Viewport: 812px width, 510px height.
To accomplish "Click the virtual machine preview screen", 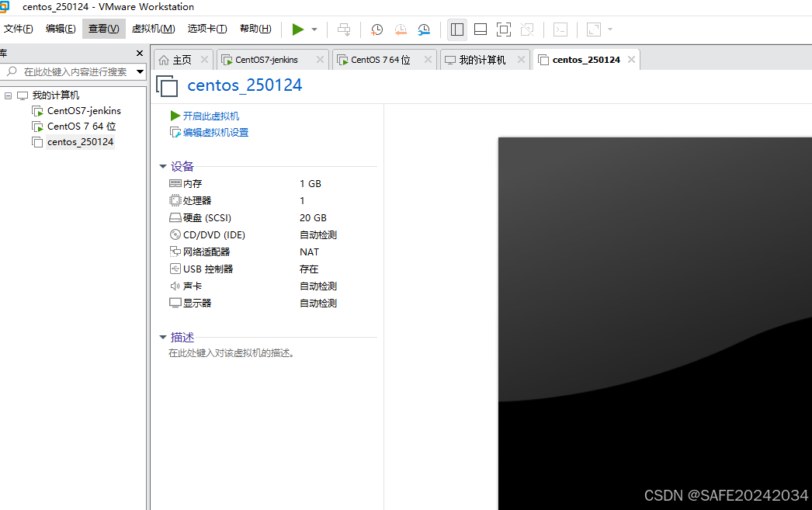I will pyautogui.click(x=655, y=324).
